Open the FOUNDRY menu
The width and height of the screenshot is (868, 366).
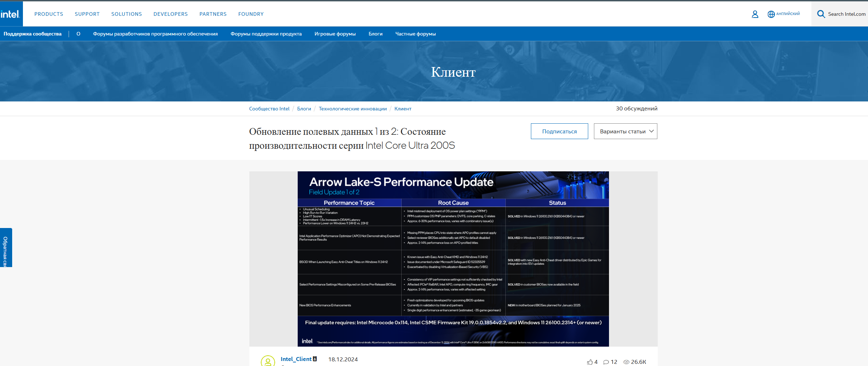click(251, 14)
